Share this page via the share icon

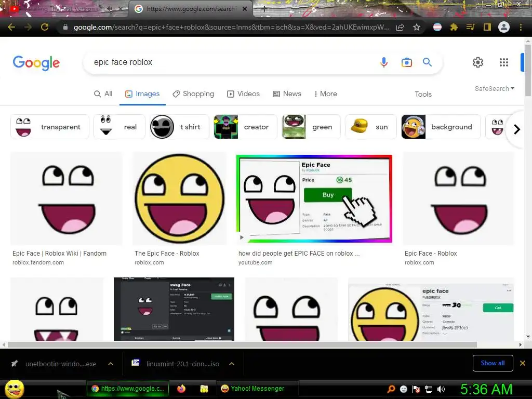click(x=400, y=27)
